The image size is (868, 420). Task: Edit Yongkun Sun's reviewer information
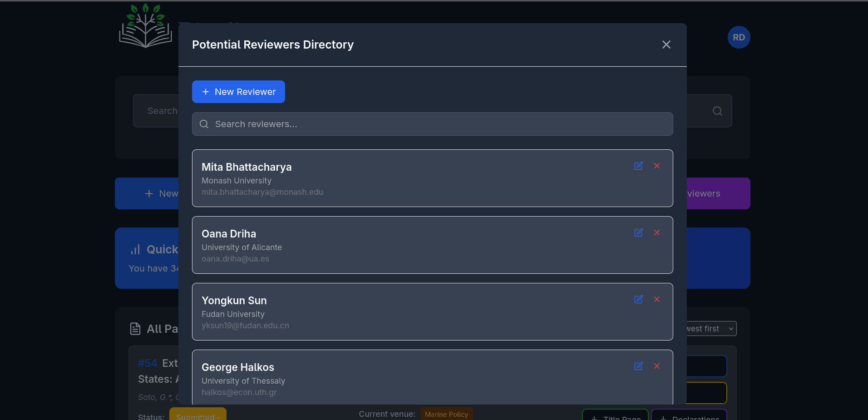tap(638, 299)
